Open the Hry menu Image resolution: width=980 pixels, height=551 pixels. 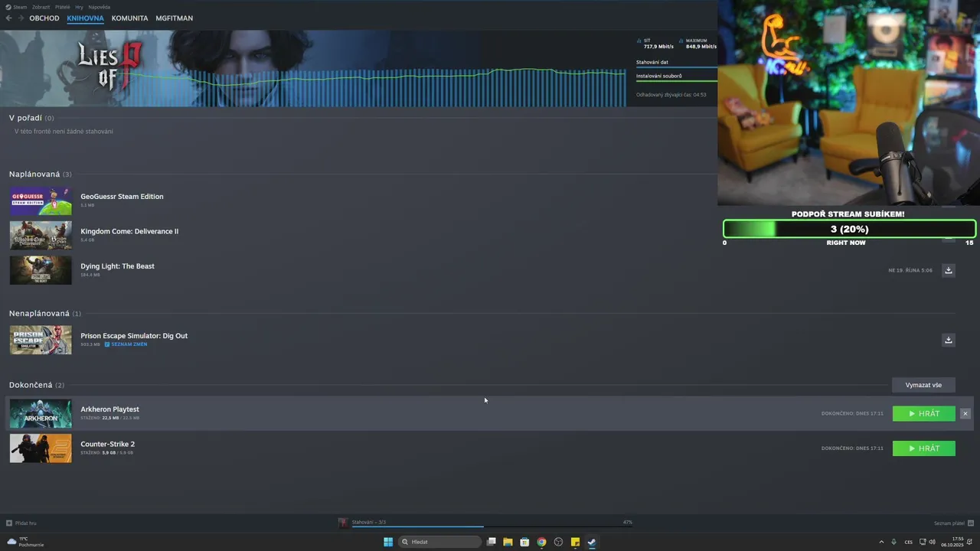point(79,7)
